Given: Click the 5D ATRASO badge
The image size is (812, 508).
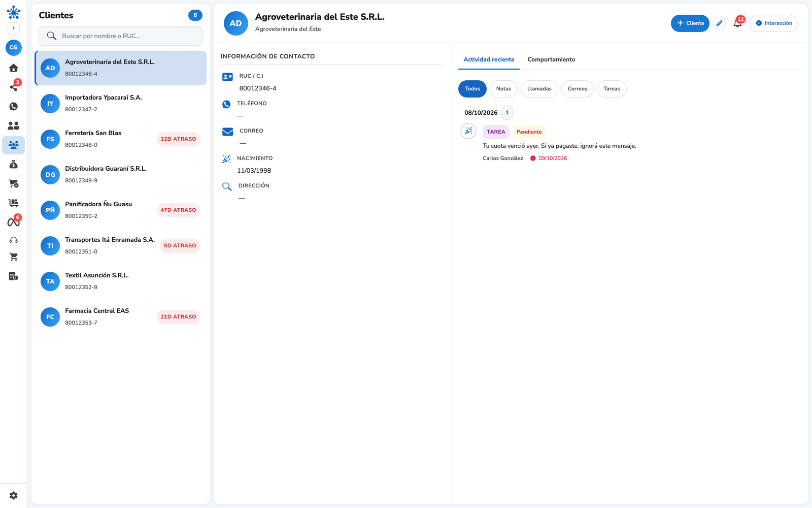Looking at the screenshot, I should coord(180,246).
